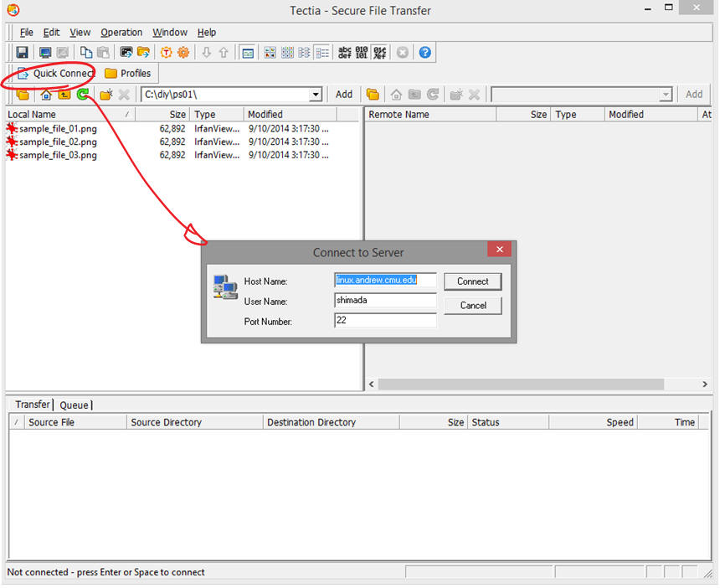Click the Remote Name column header
Screen dimensions: 720x588
pos(431,115)
